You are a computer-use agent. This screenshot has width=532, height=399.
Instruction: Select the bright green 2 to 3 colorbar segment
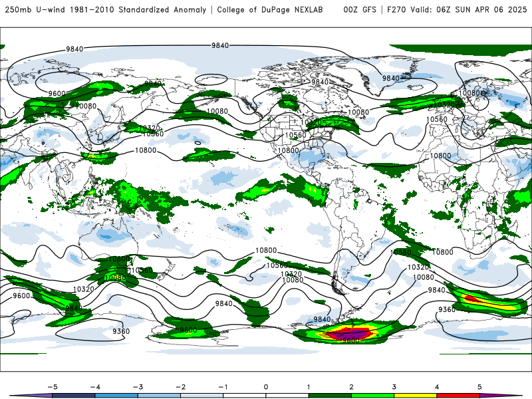pos(372,396)
